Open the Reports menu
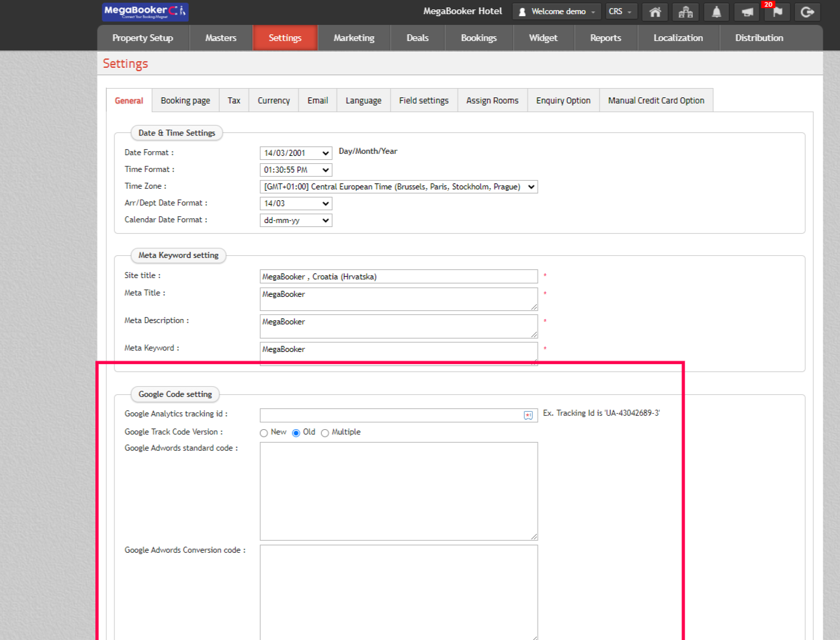This screenshot has width=840, height=640. (x=605, y=38)
